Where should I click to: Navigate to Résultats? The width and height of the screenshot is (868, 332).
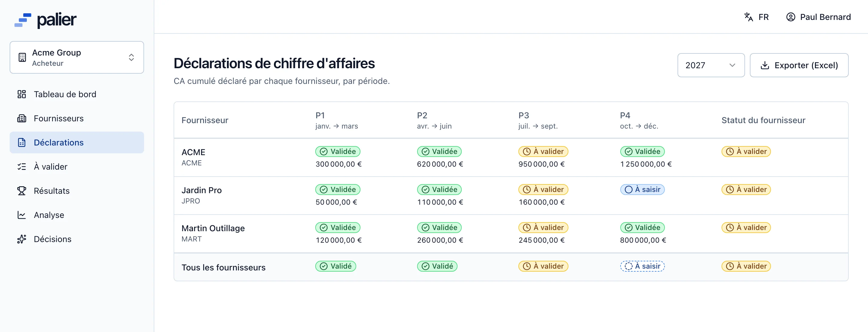(x=77, y=191)
